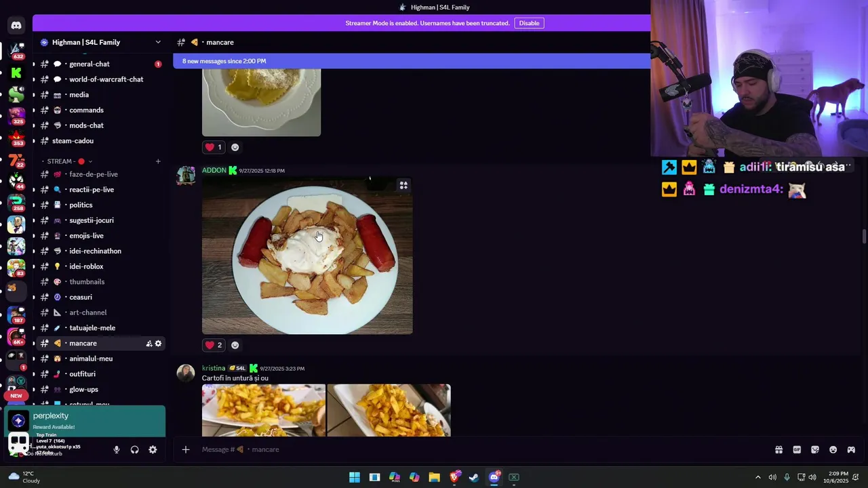
Task: Open mancare channel settings gear
Action: click(x=158, y=344)
